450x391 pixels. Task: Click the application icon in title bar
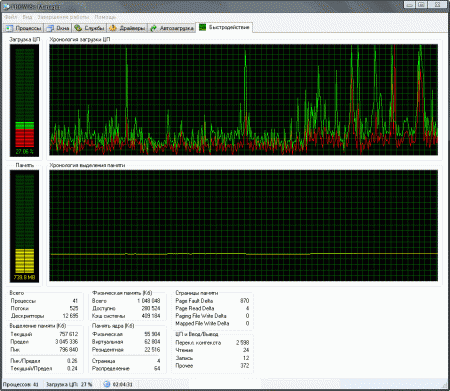[6, 7]
